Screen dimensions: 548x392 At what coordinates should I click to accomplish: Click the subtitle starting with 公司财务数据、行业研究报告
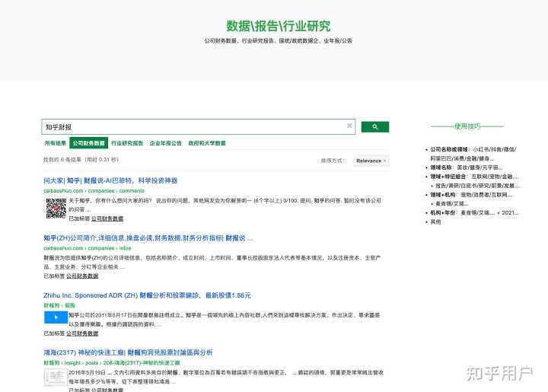click(x=279, y=40)
